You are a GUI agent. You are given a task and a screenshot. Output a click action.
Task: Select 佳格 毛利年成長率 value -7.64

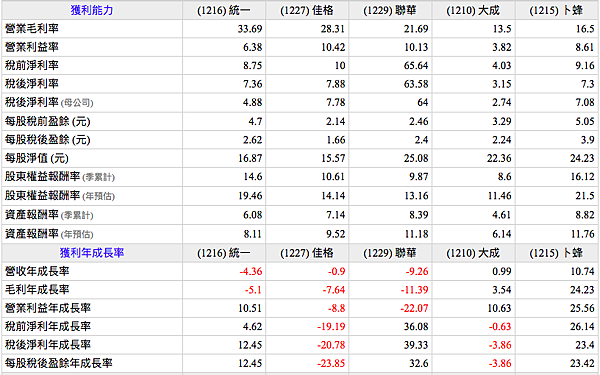(x=334, y=290)
